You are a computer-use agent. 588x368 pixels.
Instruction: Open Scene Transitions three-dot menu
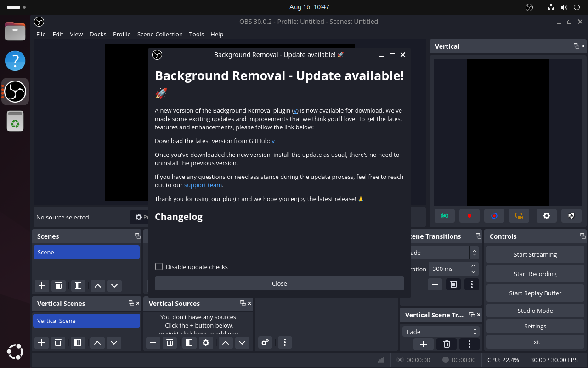tap(472, 284)
